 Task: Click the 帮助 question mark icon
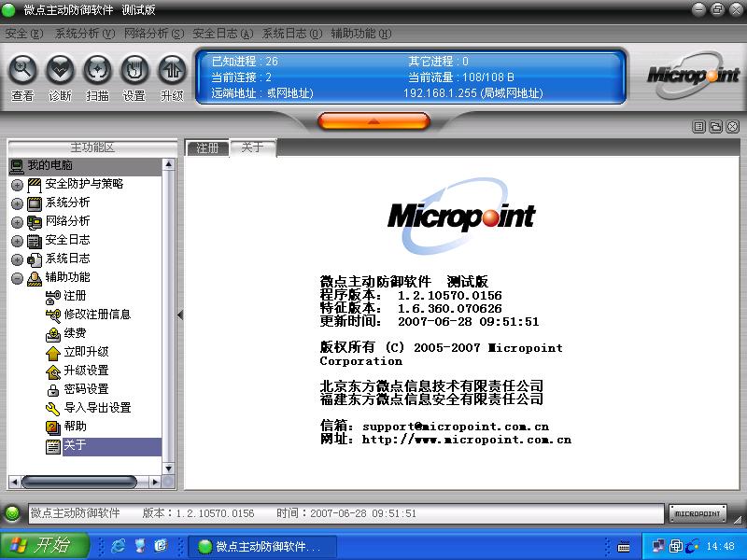click(x=53, y=427)
